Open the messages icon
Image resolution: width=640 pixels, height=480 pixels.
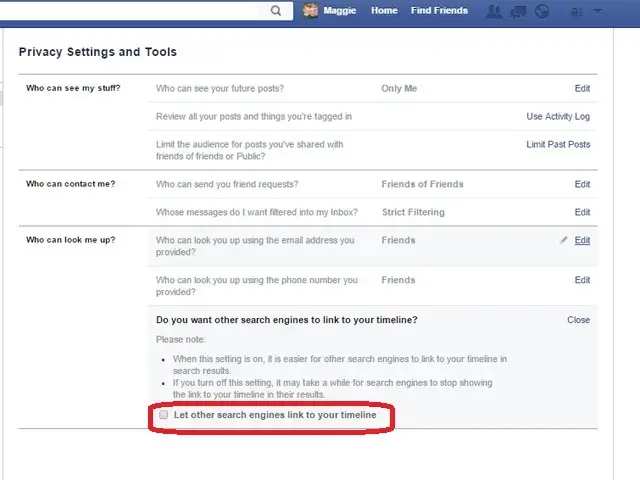519,12
